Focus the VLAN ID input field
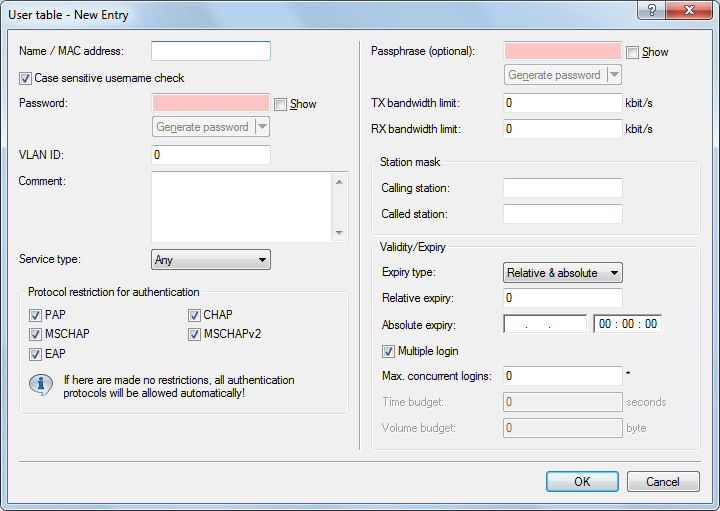Viewport: 720px width, 511px height. [211, 155]
